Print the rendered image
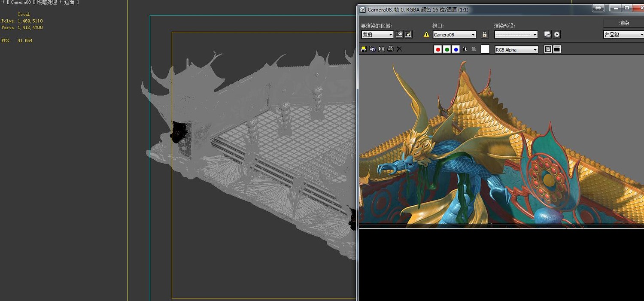The height and width of the screenshot is (301, 644). [x=390, y=49]
